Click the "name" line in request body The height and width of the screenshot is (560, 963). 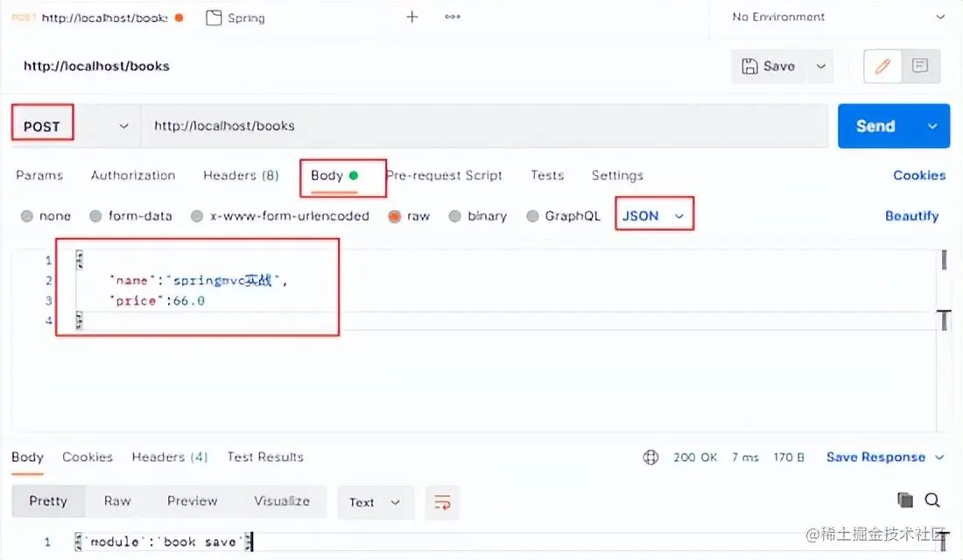(199, 281)
